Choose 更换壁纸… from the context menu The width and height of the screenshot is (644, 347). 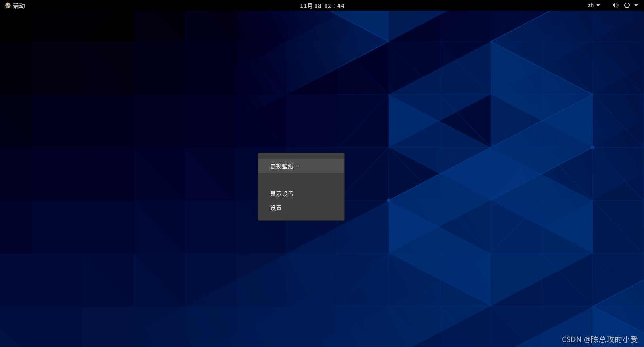[285, 166]
